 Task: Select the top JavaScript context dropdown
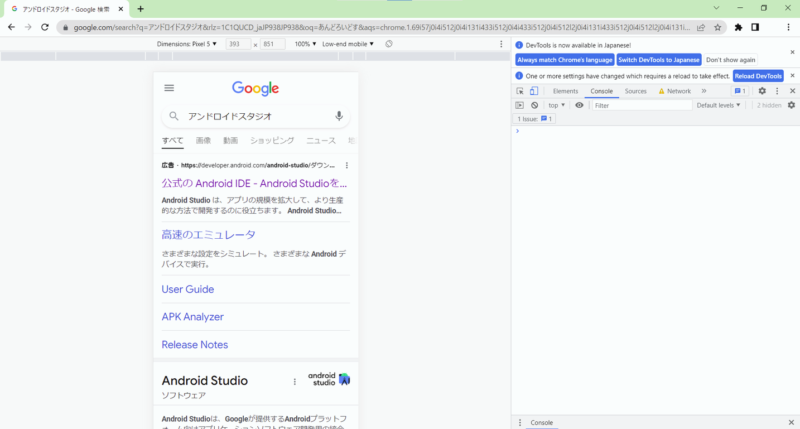(x=556, y=105)
